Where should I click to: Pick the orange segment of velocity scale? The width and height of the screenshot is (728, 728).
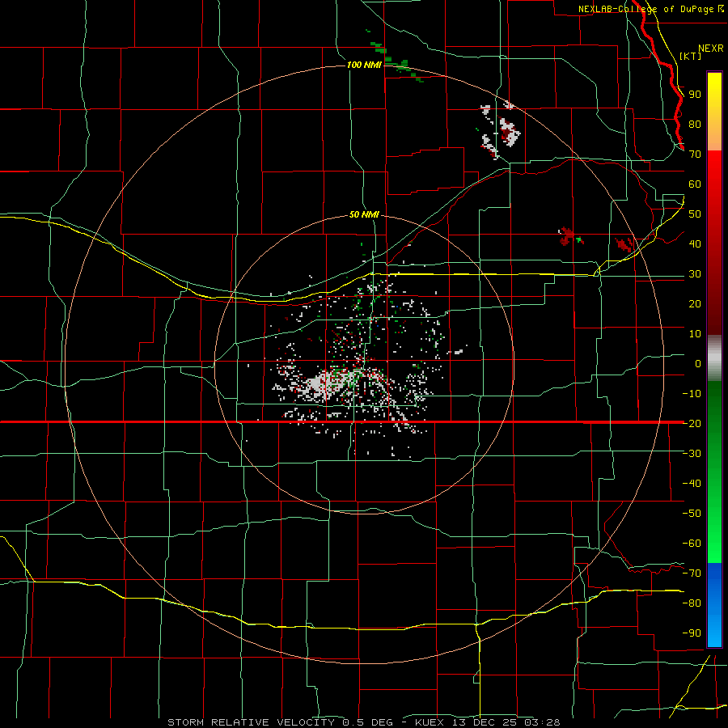[x=714, y=136]
